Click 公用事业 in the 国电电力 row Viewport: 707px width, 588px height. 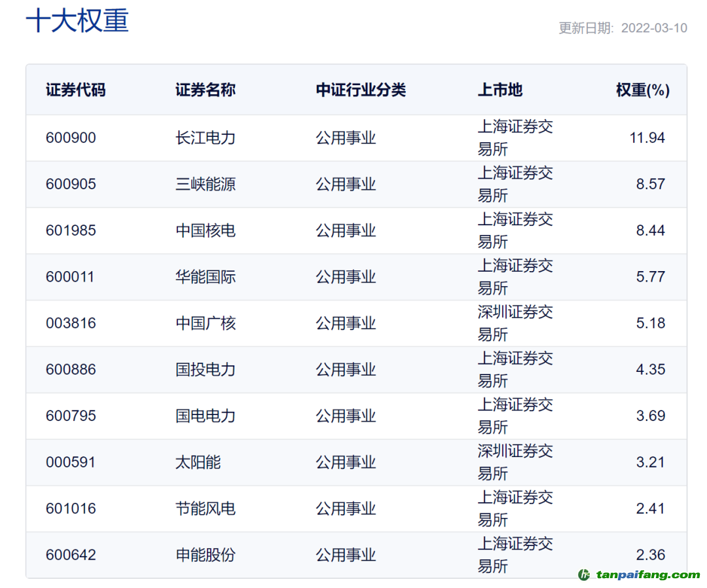click(x=346, y=416)
